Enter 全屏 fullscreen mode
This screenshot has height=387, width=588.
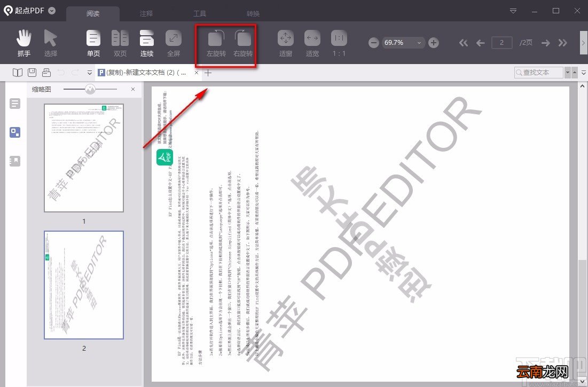pos(173,43)
